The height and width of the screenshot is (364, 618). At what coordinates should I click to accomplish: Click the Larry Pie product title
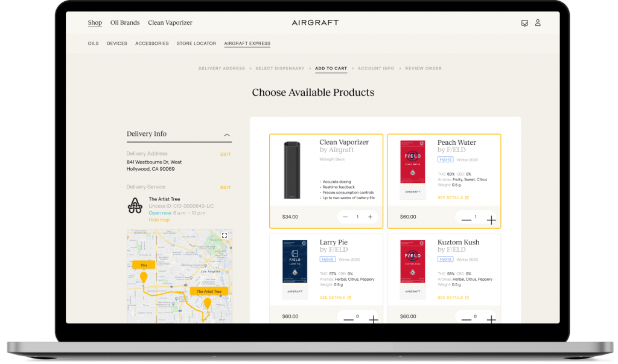pyautogui.click(x=333, y=242)
